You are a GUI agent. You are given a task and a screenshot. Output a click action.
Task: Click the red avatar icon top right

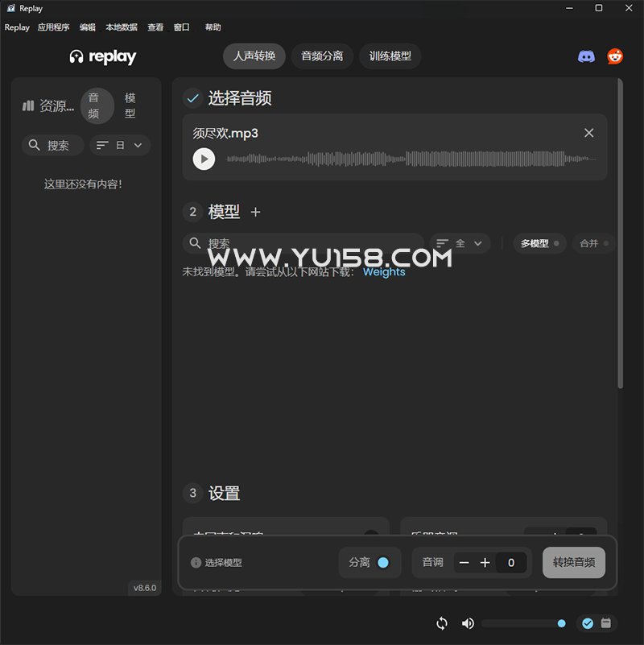(x=615, y=56)
